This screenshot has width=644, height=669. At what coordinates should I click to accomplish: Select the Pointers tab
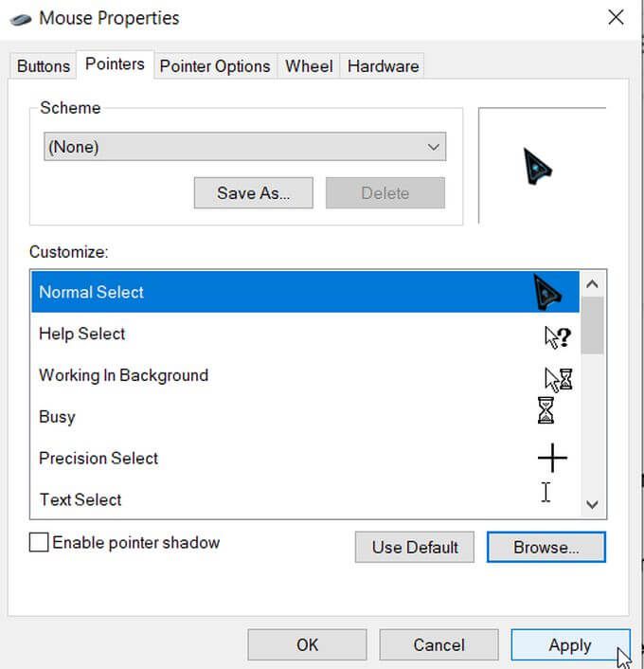click(x=115, y=64)
